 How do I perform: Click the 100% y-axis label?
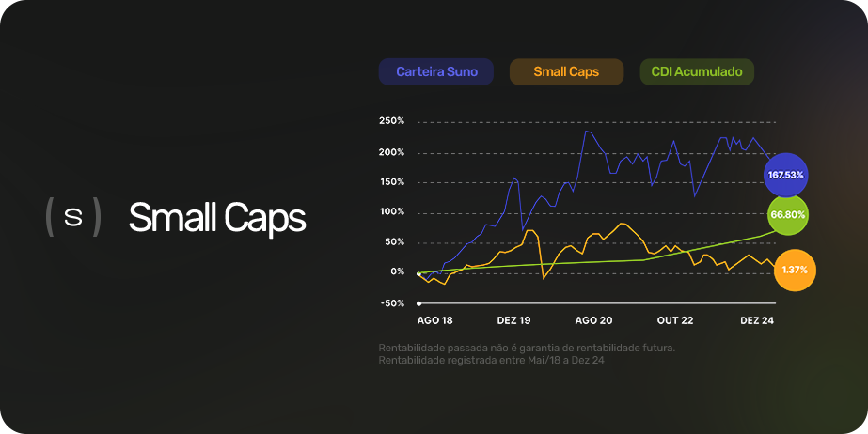click(x=391, y=211)
